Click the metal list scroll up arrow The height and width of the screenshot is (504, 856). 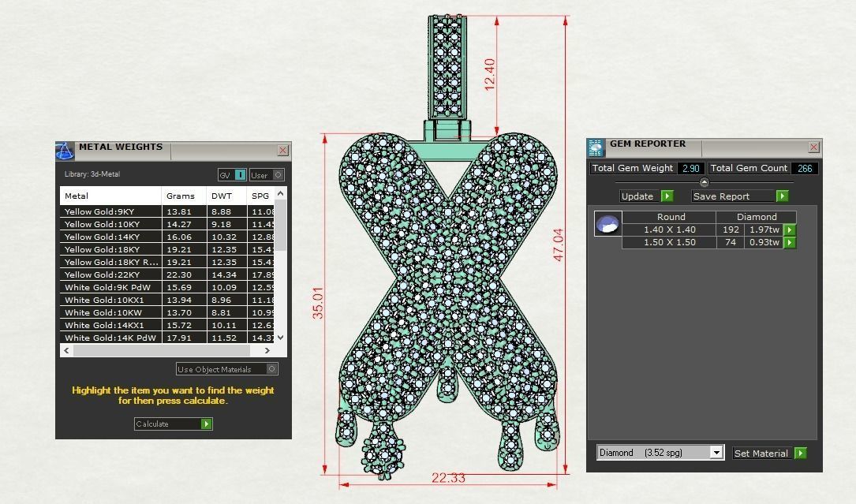point(281,193)
